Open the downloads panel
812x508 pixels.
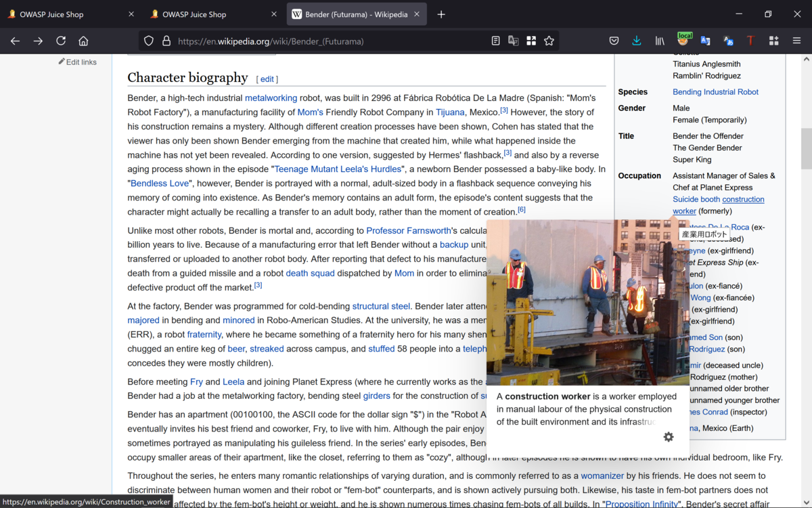637,41
